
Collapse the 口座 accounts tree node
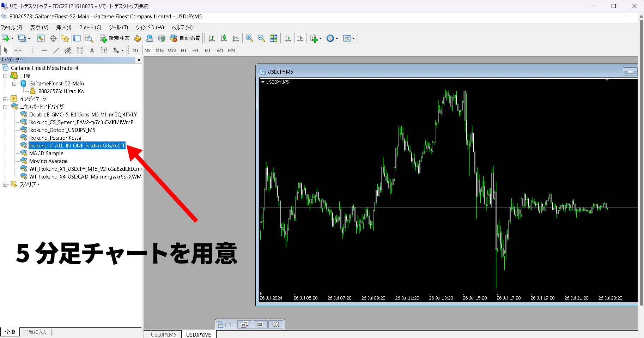point(5,76)
